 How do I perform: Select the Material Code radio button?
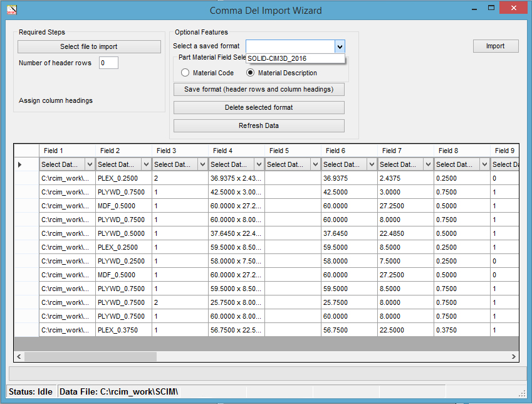(x=185, y=73)
